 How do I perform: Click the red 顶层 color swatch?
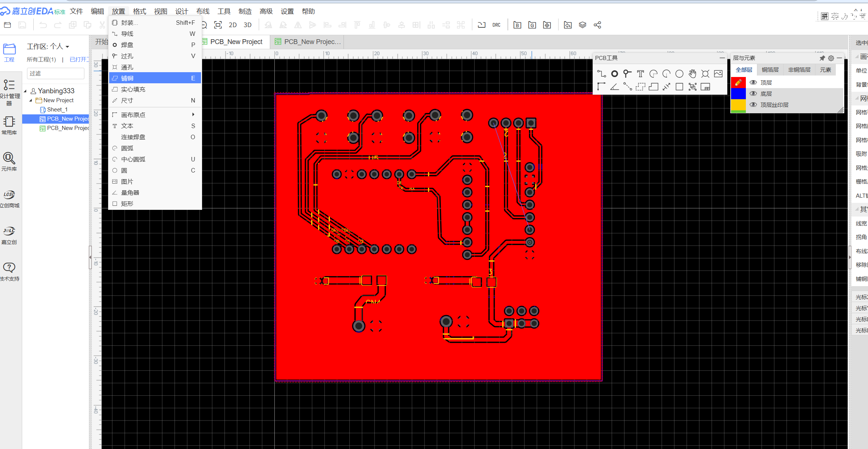coord(738,83)
